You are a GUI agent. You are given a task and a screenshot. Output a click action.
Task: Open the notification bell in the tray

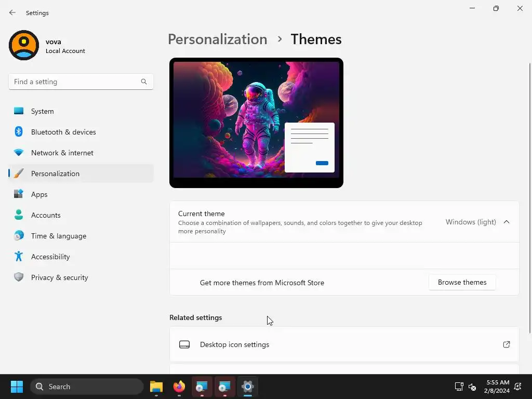(518, 387)
